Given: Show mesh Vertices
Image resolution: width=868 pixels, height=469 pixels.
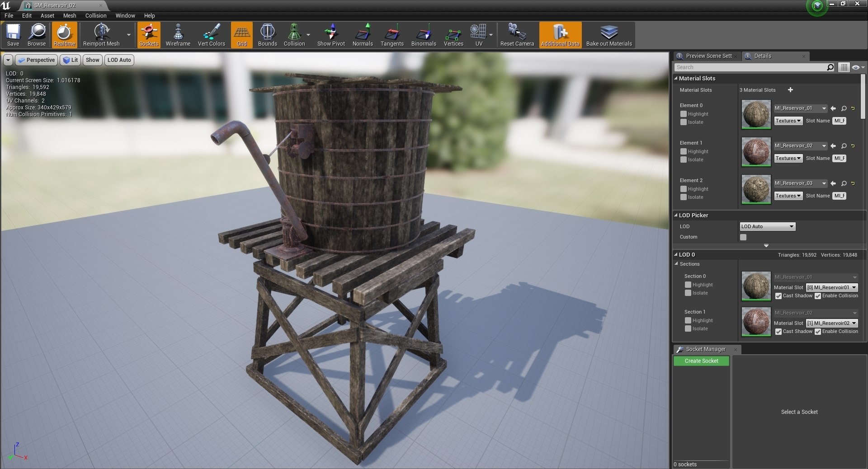Looking at the screenshot, I should pyautogui.click(x=453, y=35).
